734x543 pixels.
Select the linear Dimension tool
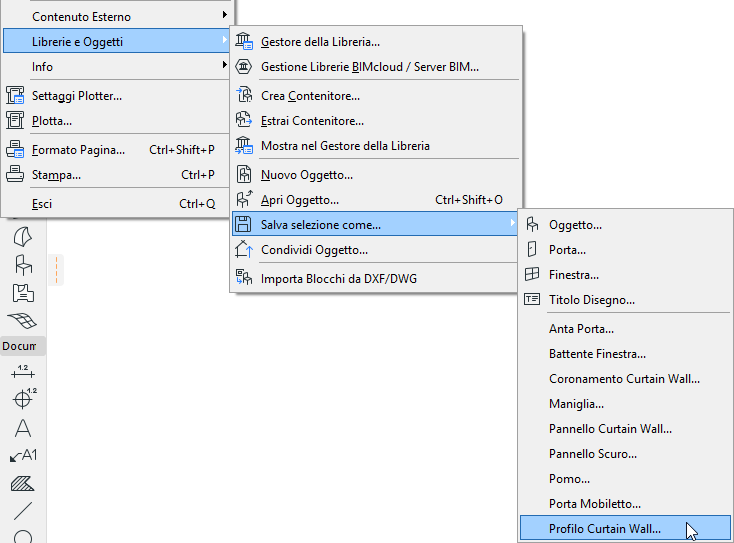coord(22,372)
